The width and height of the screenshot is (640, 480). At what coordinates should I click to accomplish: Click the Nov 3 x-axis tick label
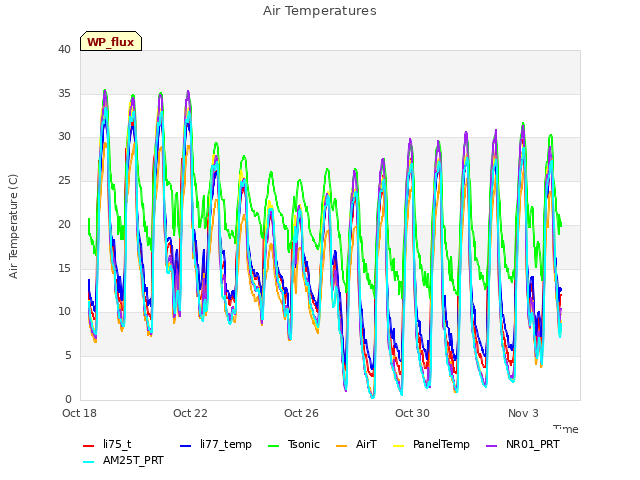coord(523,413)
